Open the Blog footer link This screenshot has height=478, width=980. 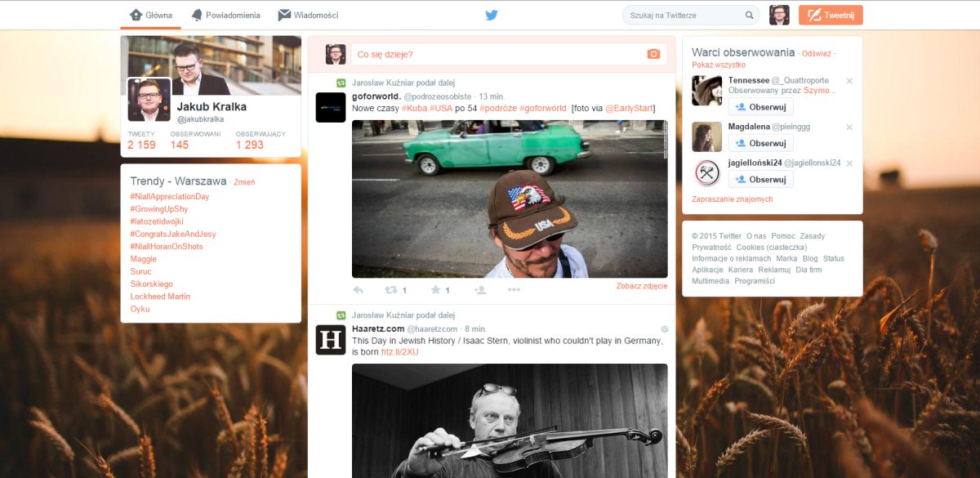[810, 258]
